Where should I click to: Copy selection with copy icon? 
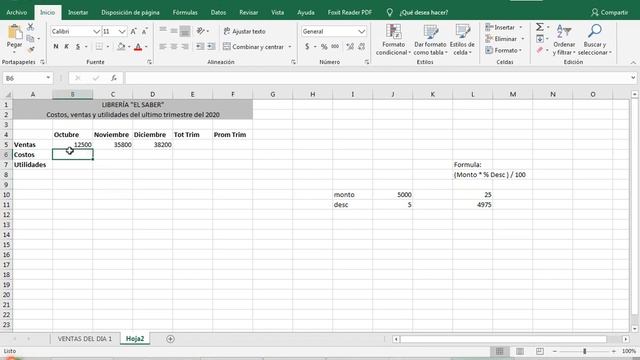click(30, 39)
